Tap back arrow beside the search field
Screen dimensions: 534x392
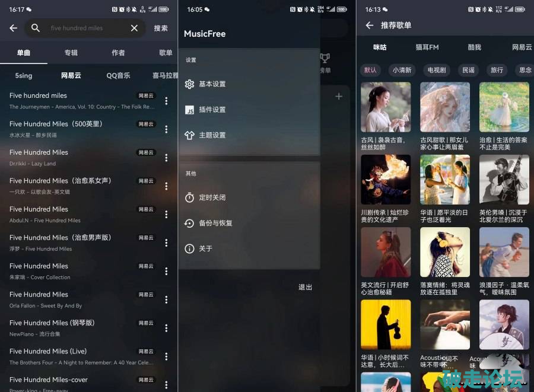coord(14,28)
